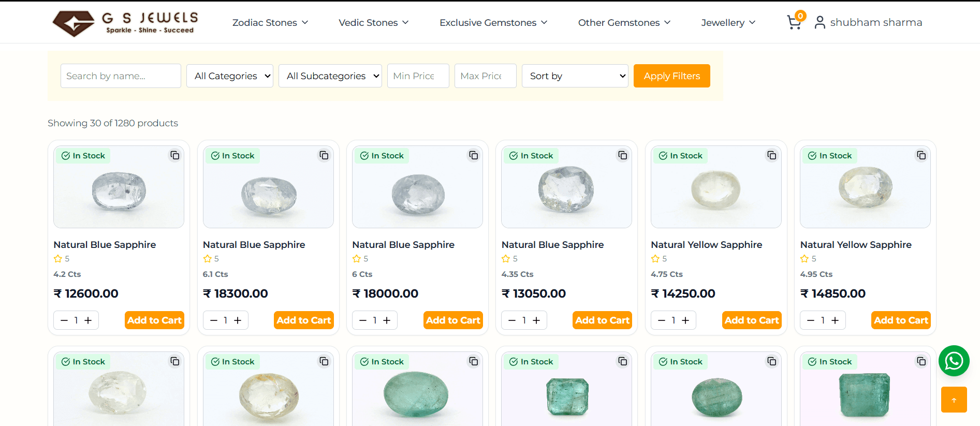Screen dimensions: 980x426
Task: Decrease the quantity of the 18000.00 sapphire
Action: click(363, 320)
